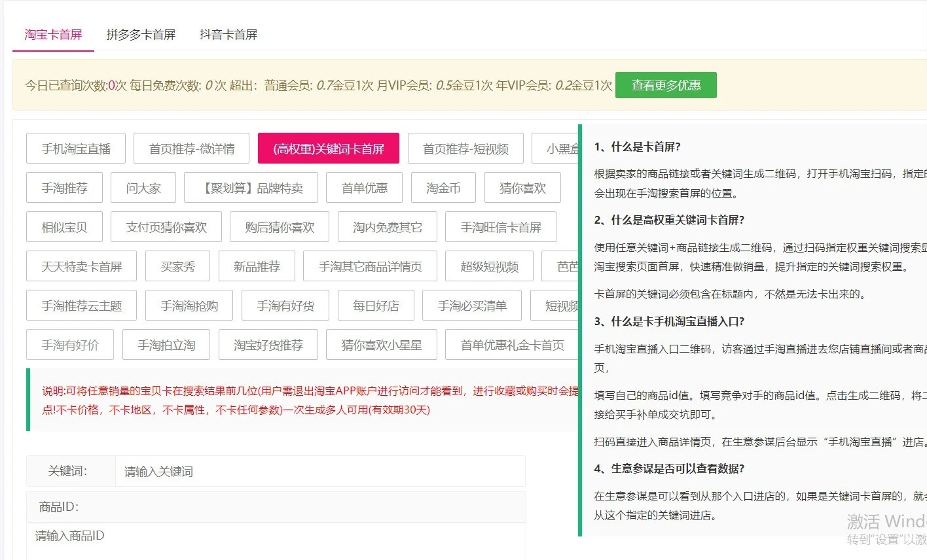Select the 淘金币 option
Screen dimensions: 927x560
click(x=443, y=188)
